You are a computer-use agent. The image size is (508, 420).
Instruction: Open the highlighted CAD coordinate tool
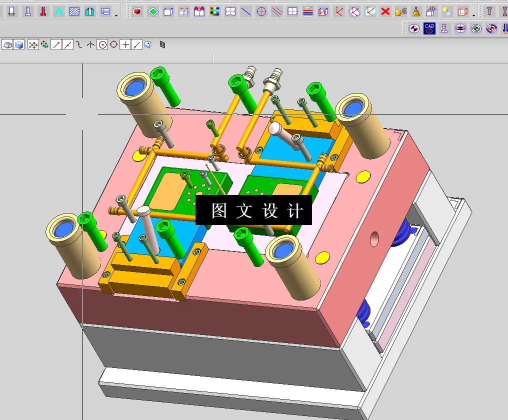429,28
